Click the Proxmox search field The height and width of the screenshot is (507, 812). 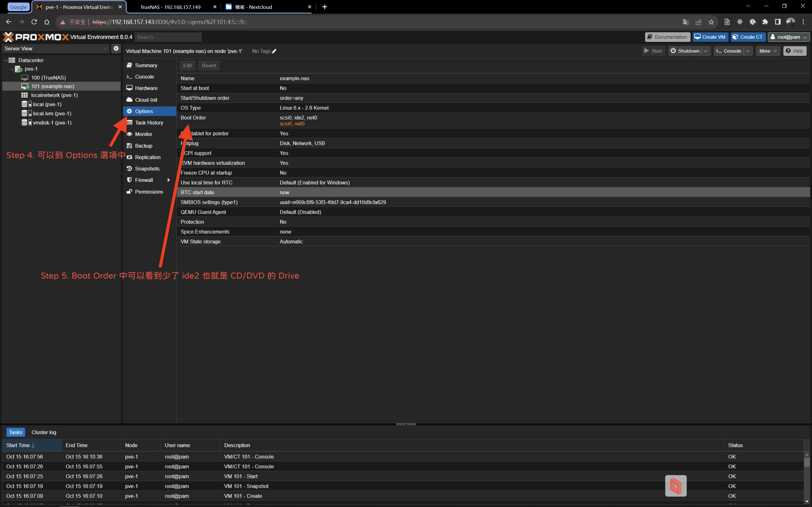click(168, 37)
